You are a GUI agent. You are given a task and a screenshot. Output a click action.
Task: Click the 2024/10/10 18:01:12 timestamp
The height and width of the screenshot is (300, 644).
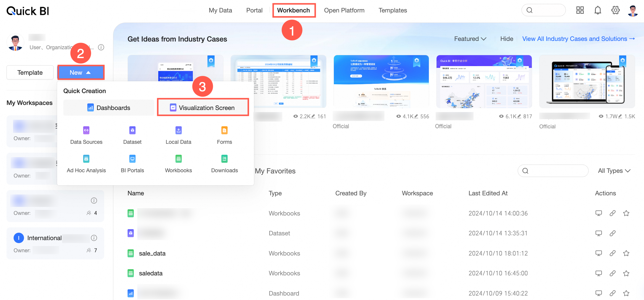(498, 253)
